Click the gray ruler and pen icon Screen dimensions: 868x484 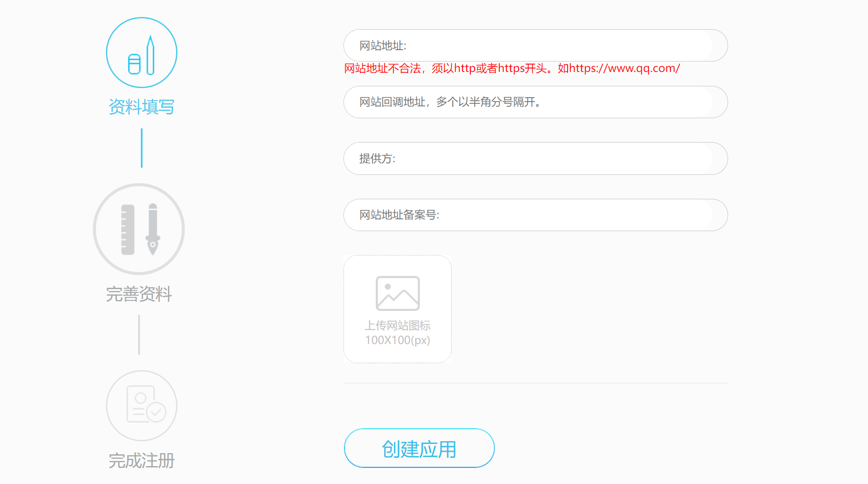(x=139, y=229)
